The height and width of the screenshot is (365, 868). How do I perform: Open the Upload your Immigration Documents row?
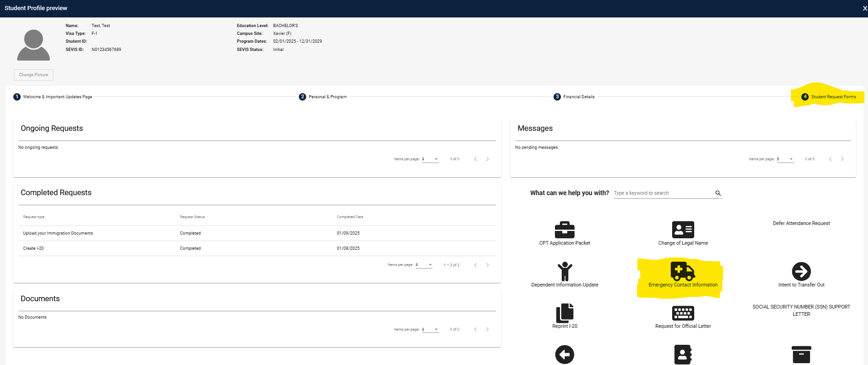click(x=257, y=233)
